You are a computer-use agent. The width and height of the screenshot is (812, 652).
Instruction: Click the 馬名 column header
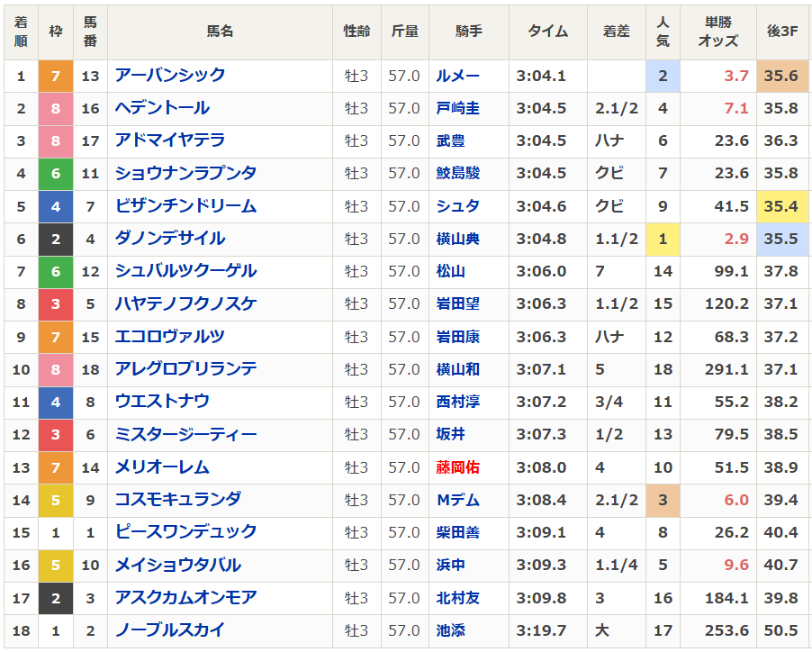click(x=220, y=32)
